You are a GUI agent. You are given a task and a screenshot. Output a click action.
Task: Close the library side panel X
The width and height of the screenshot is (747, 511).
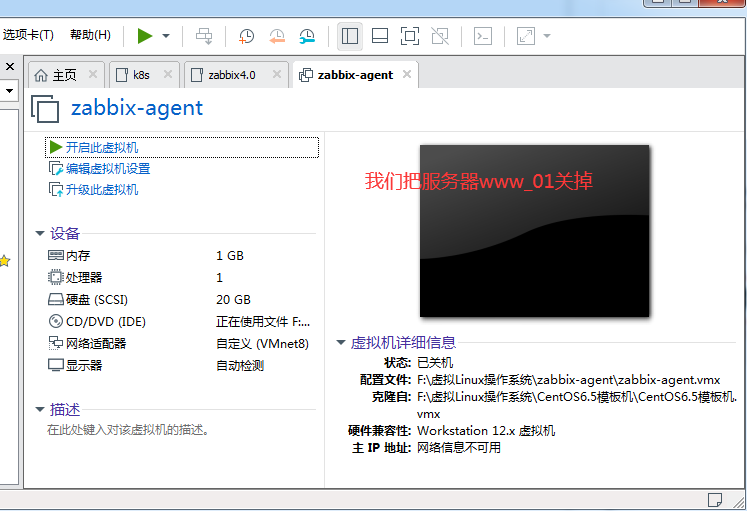click(x=10, y=67)
